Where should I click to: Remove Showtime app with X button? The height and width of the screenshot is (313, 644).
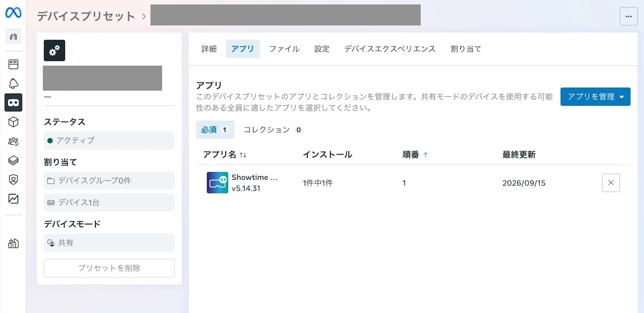click(611, 183)
